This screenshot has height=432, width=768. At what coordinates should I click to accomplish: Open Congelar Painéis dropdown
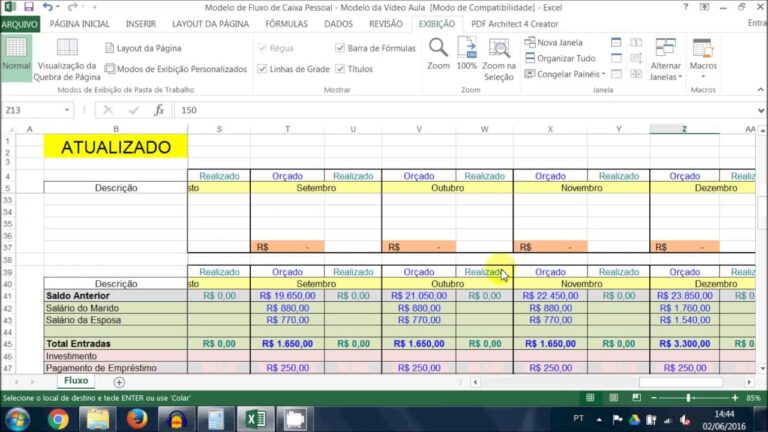(x=565, y=74)
